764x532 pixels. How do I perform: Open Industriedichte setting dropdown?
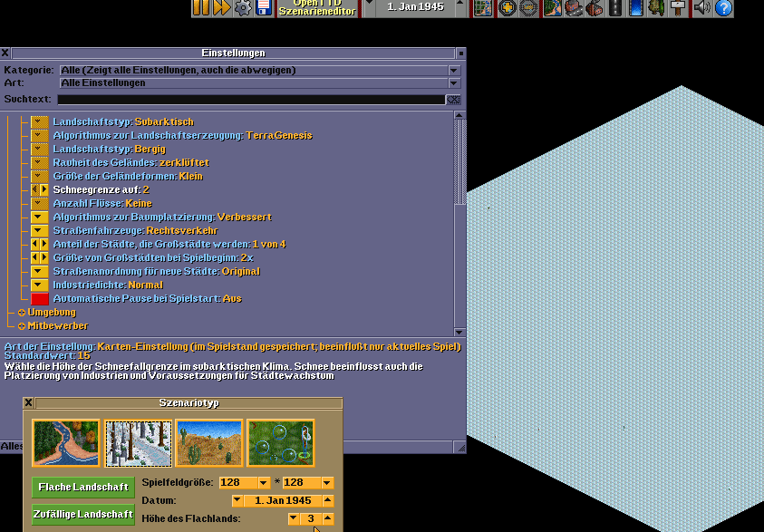click(x=40, y=285)
